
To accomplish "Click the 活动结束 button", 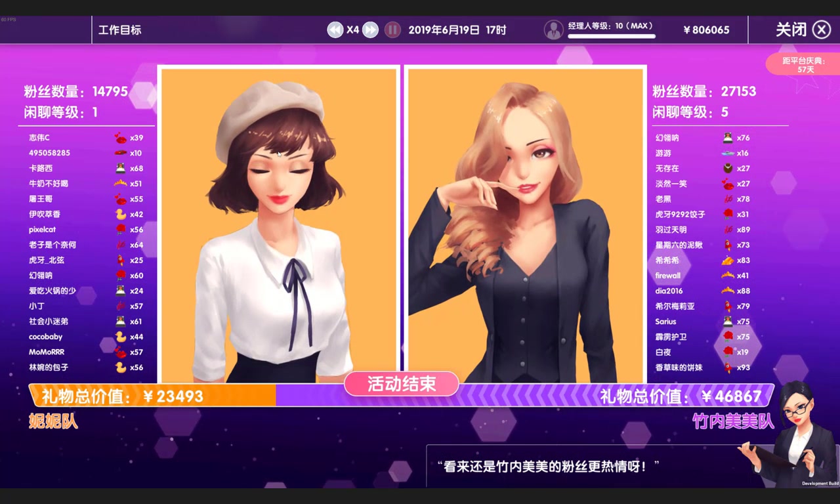I will [x=402, y=384].
